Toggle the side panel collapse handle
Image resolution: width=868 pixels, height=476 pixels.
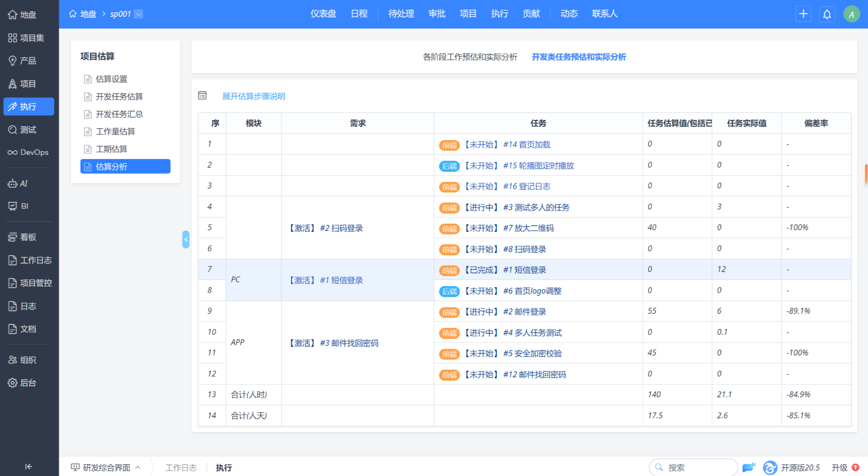(186, 239)
